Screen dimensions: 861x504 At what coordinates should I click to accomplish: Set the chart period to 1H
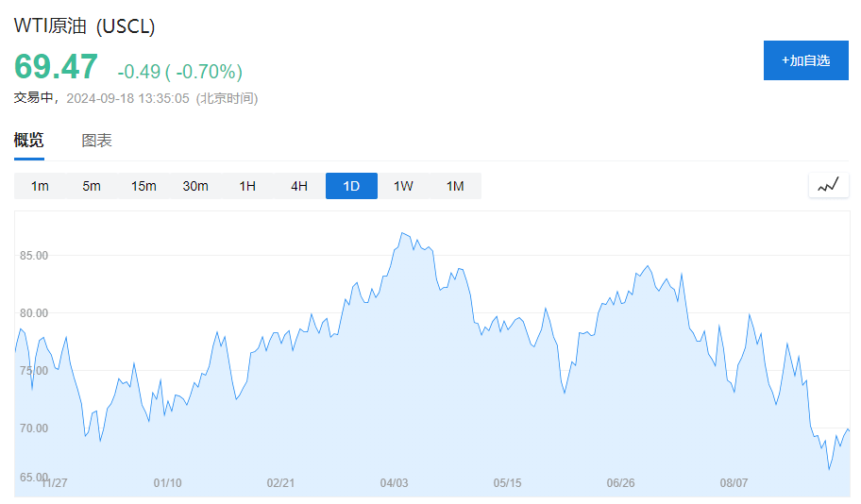coord(247,186)
